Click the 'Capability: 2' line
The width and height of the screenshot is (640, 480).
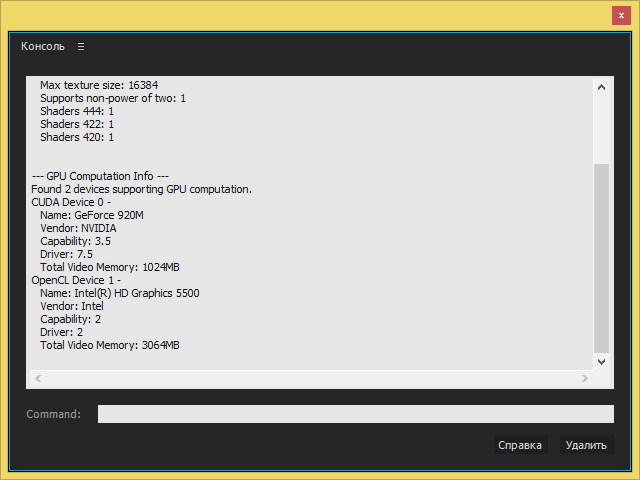[x=70, y=320]
